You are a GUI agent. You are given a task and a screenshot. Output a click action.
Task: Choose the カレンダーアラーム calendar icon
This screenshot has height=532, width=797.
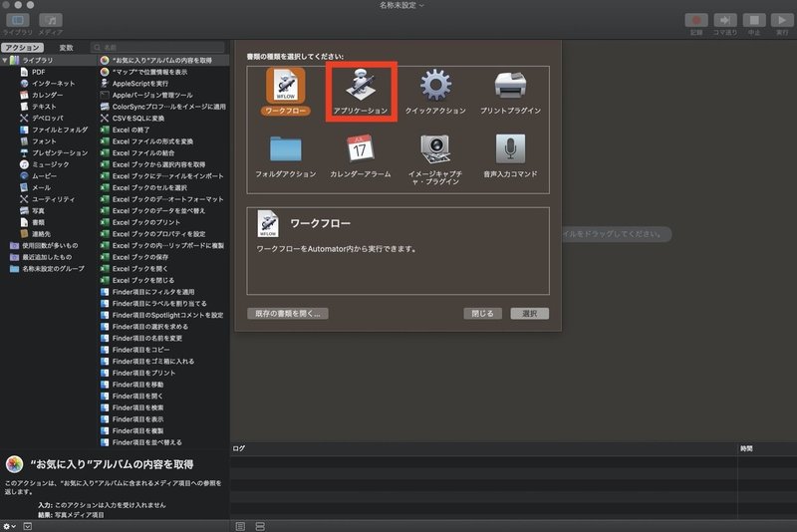coord(361,148)
